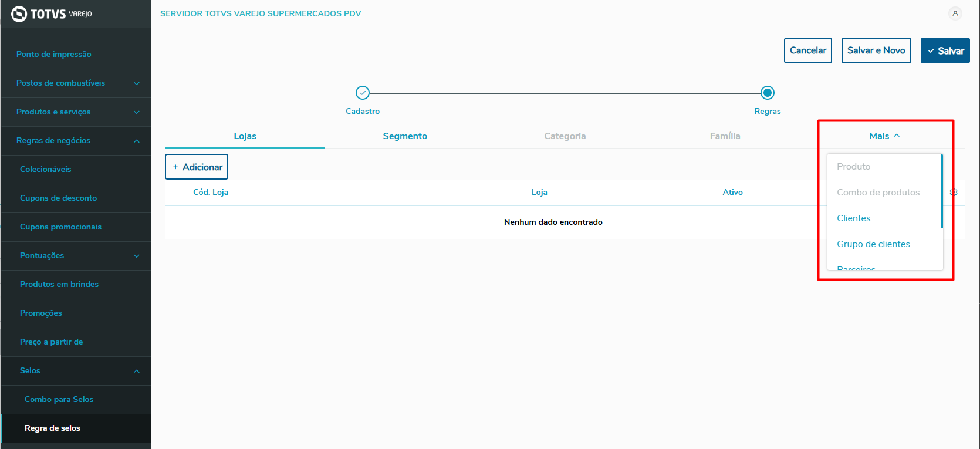The height and width of the screenshot is (449, 980).
Task: Expand the Pontuações submenu
Action: click(x=76, y=255)
